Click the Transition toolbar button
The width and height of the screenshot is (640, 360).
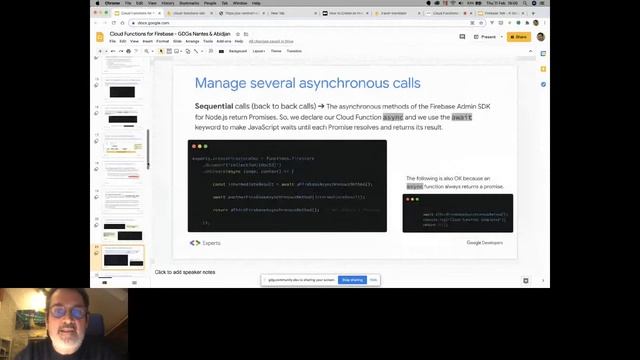pyautogui.click(x=294, y=51)
